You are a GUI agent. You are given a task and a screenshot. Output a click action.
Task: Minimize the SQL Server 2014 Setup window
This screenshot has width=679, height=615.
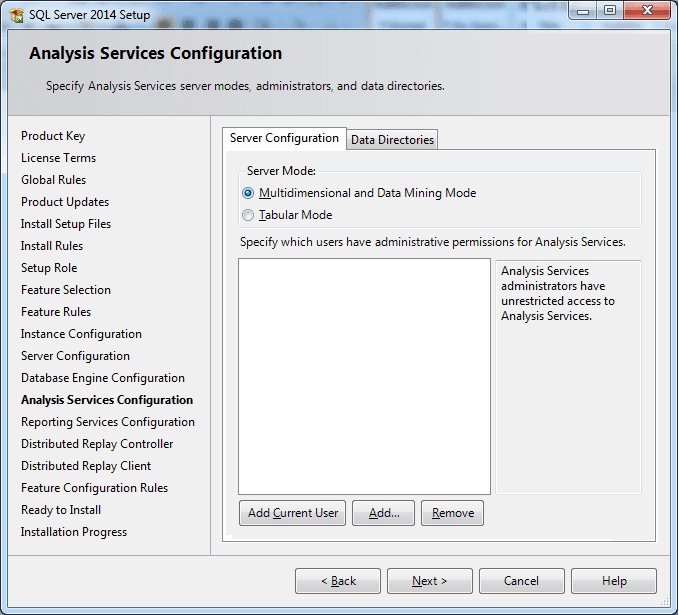pos(583,11)
